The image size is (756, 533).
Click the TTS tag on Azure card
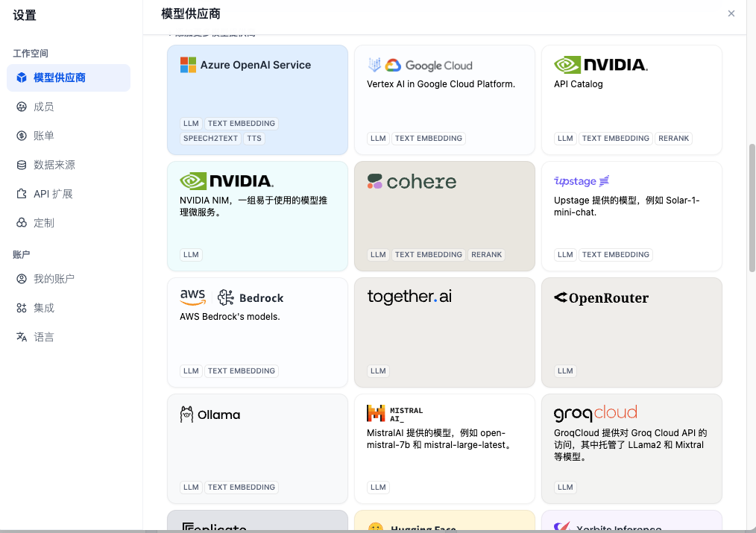(x=254, y=139)
